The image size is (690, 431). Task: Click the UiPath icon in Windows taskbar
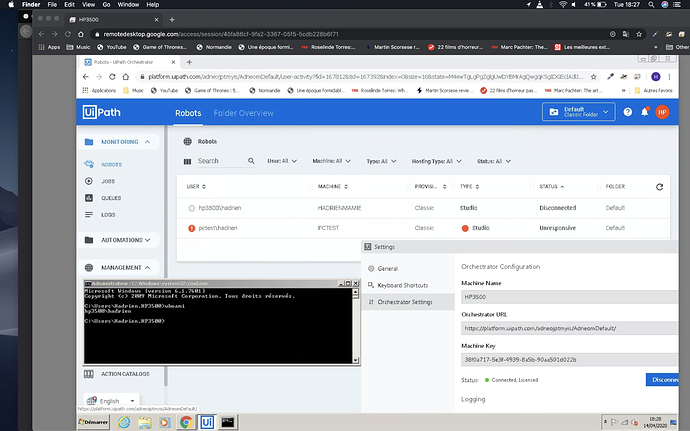point(207,422)
